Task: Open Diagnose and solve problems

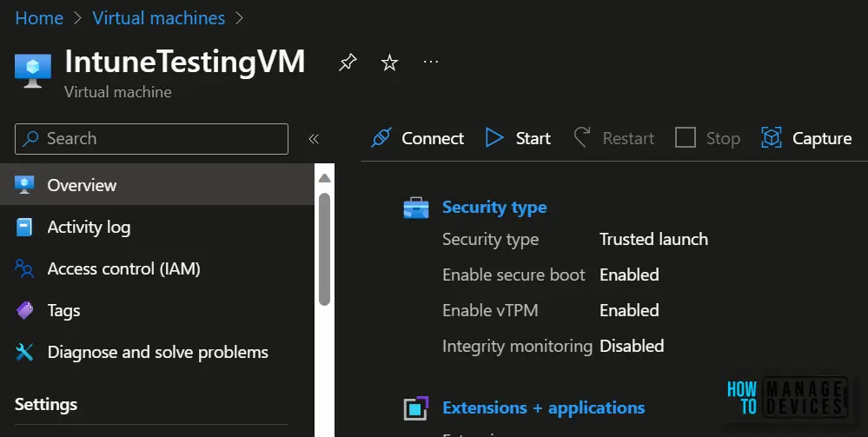Action: pos(157,352)
